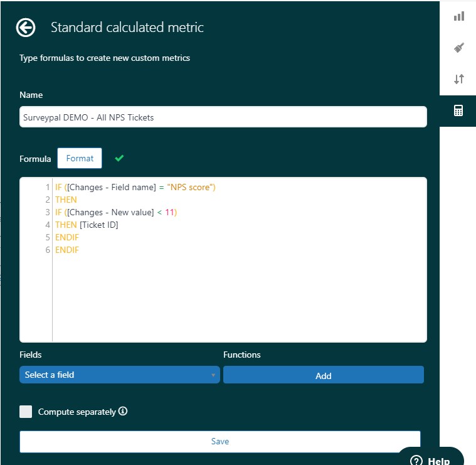Save the calculated metric
The image size is (476, 465).
point(219,441)
